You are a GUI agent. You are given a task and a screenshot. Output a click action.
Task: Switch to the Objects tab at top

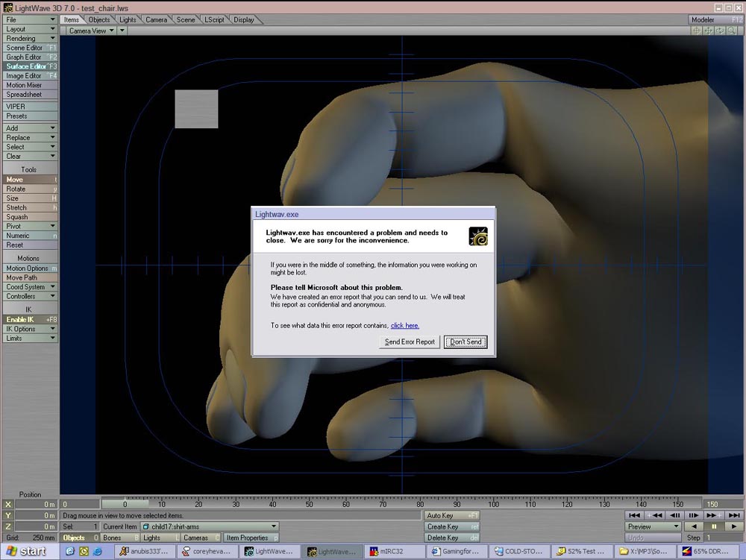pos(99,19)
